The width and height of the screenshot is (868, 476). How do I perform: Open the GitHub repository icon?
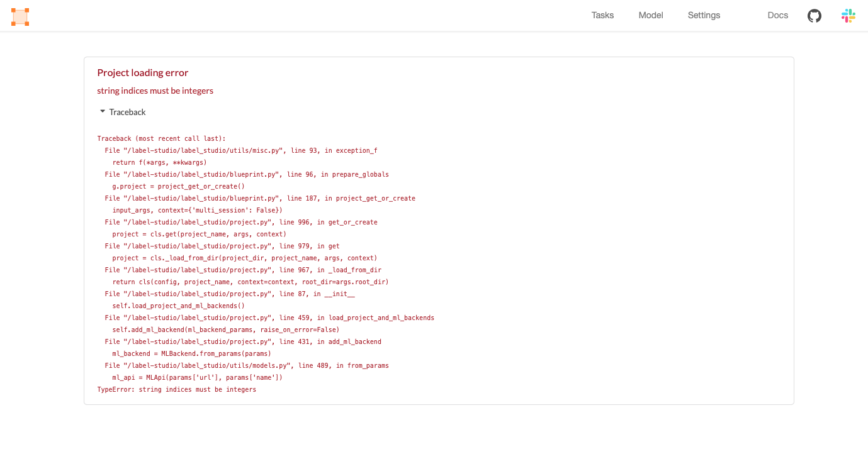814,15
